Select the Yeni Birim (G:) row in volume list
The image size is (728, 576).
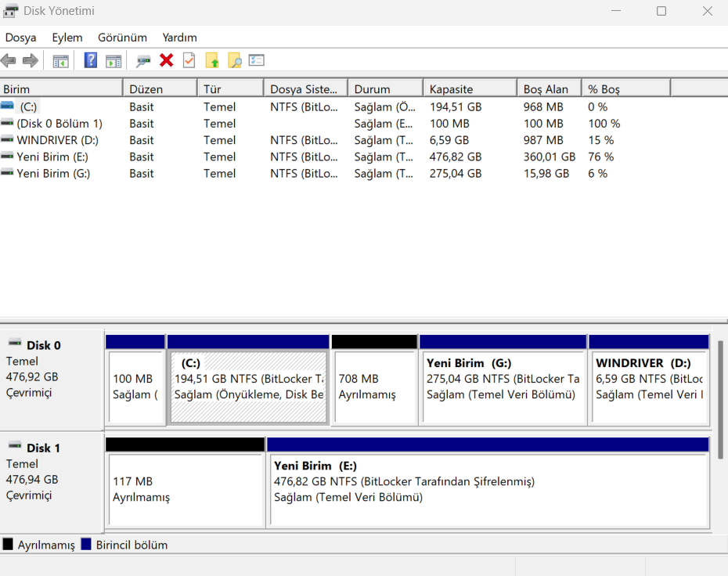point(335,174)
